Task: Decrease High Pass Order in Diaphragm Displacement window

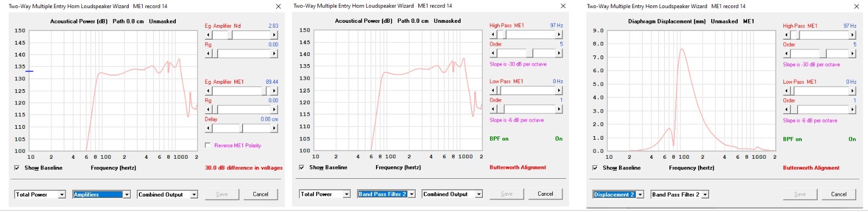Action: click(x=787, y=54)
